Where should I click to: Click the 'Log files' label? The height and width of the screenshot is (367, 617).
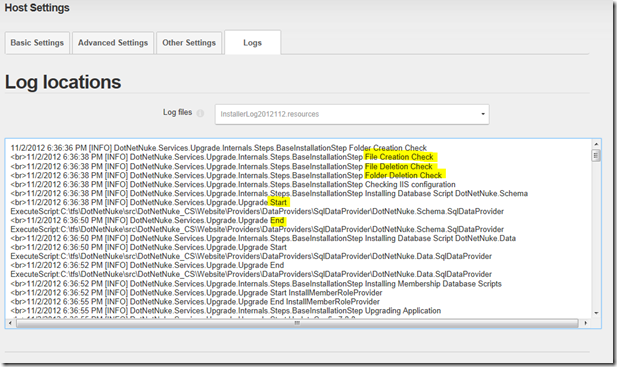[177, 112]
